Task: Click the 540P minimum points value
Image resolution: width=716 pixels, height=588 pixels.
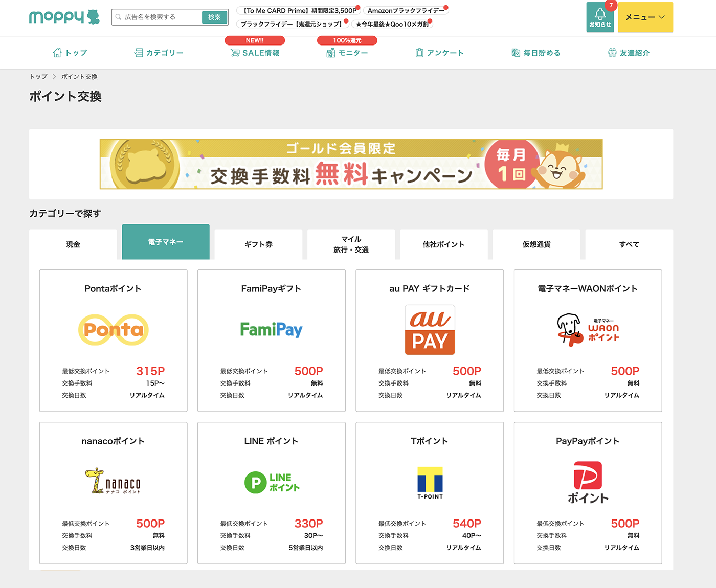Action: [x=467, y=523]
